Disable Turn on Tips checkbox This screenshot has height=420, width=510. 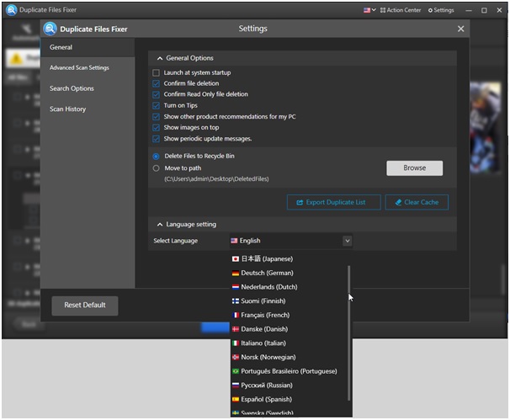point(157,106)
